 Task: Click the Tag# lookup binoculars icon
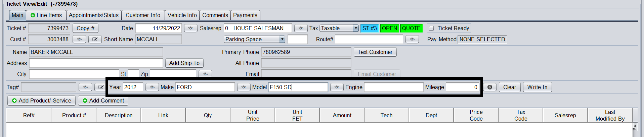click(85, 87)
